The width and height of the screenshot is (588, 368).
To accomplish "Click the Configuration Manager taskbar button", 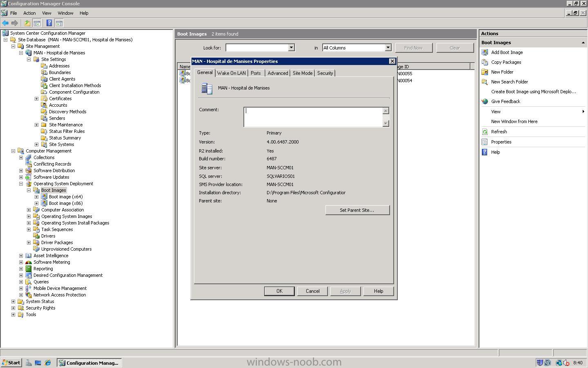I will click(x=89, y=363).
